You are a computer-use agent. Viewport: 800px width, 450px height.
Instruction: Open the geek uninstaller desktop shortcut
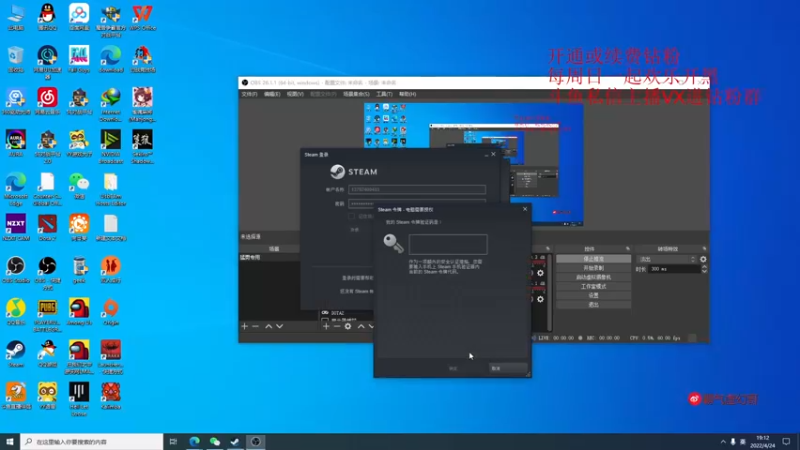point(79,269)
